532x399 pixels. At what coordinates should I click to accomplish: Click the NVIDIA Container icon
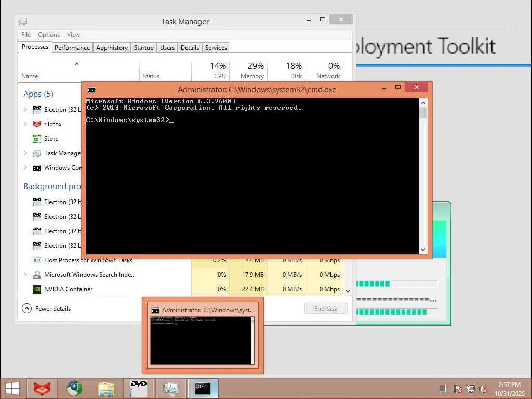coord(37,289)
